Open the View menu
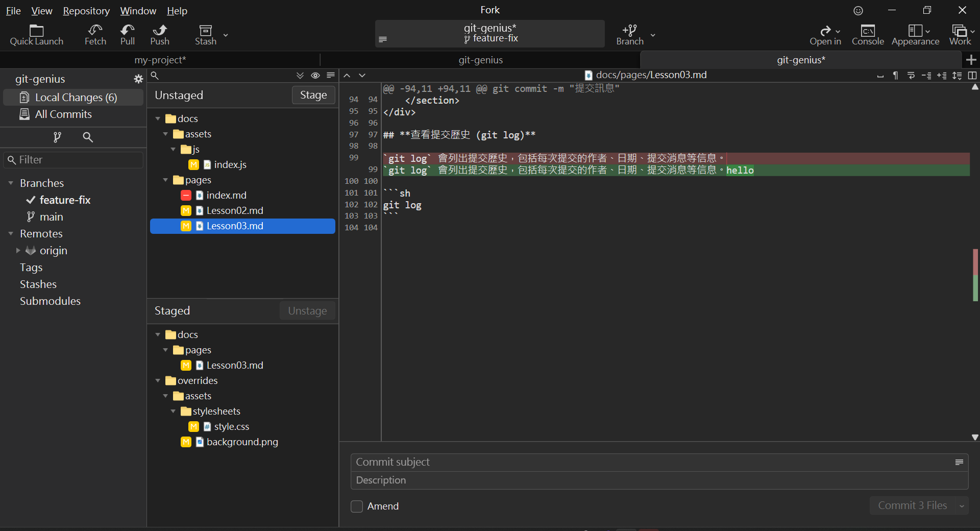Viewport: 980px width, 531px height. (42, 11)
